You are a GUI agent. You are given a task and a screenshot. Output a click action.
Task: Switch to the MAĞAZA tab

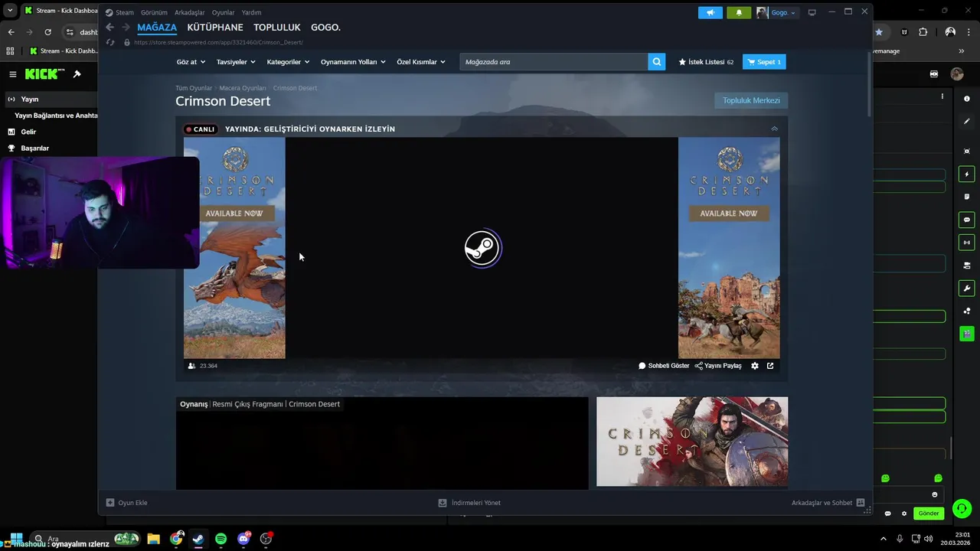tap(157, 28)
